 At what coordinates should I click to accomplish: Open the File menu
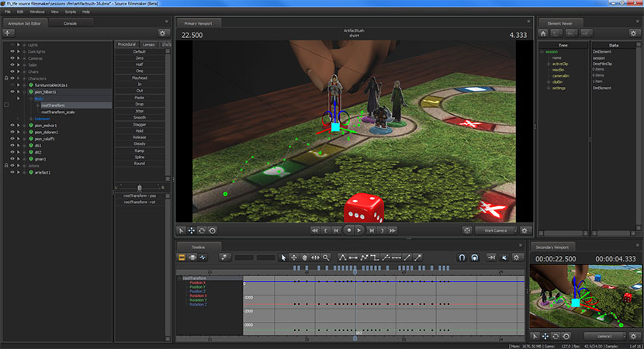point(8,12)
